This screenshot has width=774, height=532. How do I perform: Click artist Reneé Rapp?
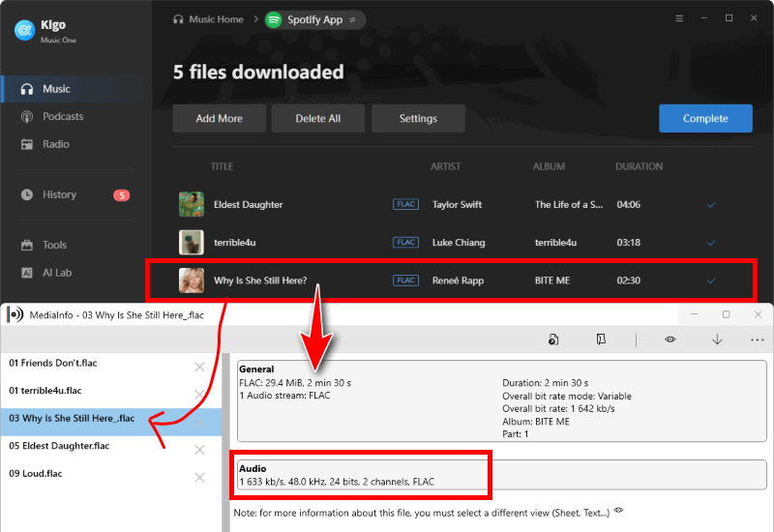(458, 281)
